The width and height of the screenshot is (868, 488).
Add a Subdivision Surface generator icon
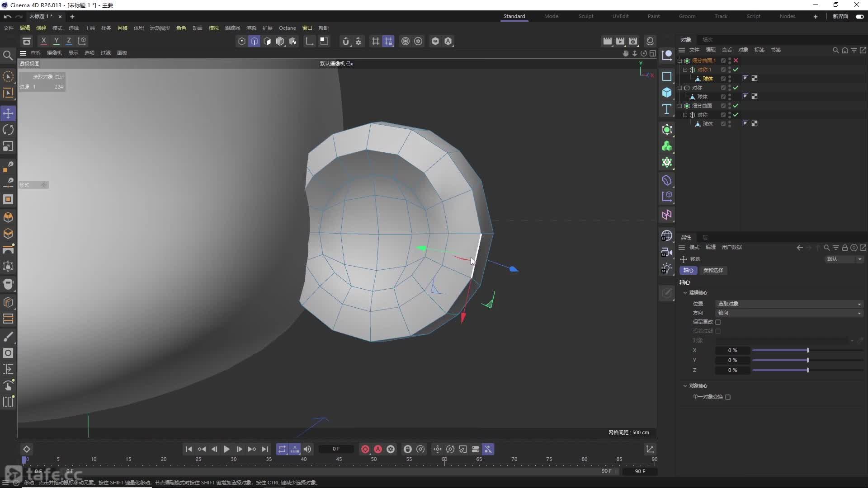(x=667, y=130)
